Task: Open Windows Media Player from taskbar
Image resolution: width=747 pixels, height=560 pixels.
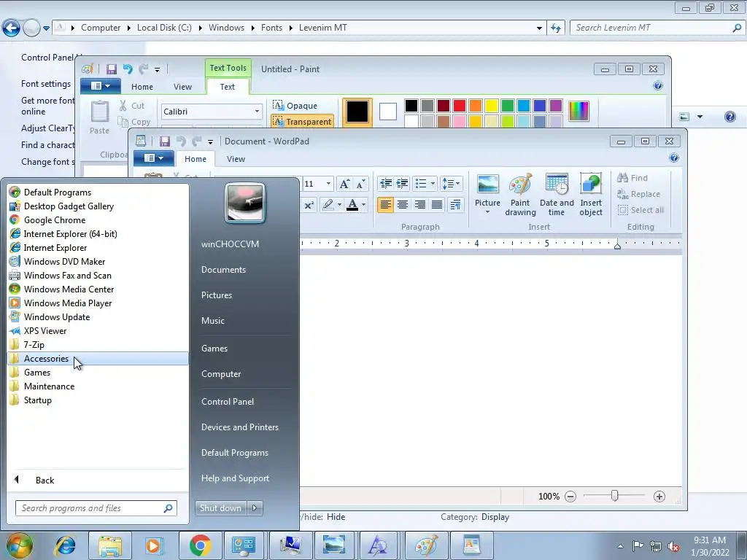Action: click(154, 545)
